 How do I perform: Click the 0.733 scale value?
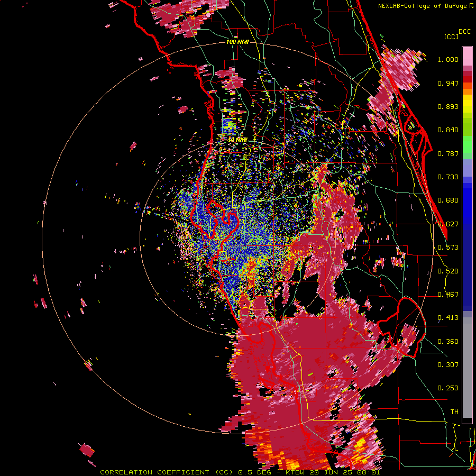point(448,177)
